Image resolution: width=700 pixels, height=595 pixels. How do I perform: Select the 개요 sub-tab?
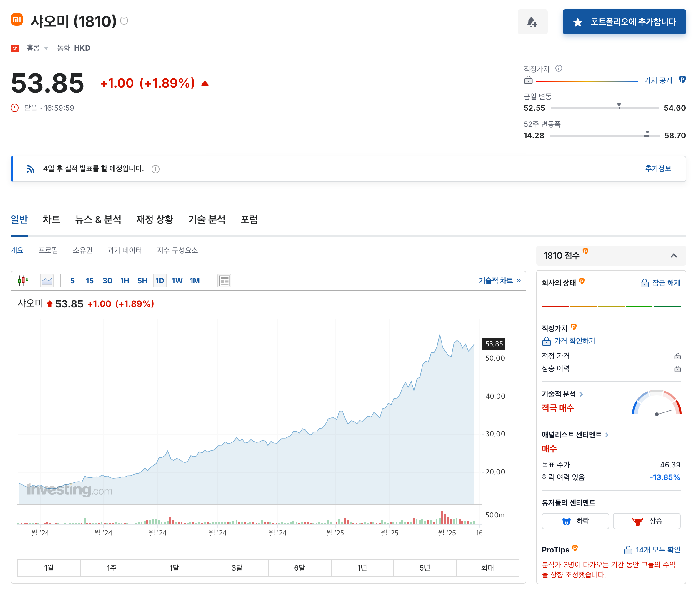[x=17, y=250]
